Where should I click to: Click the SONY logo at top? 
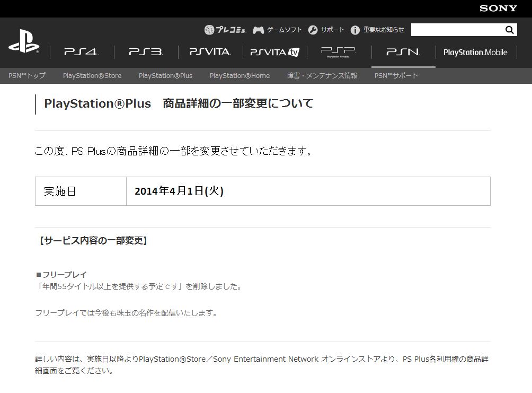coord(498,8)
